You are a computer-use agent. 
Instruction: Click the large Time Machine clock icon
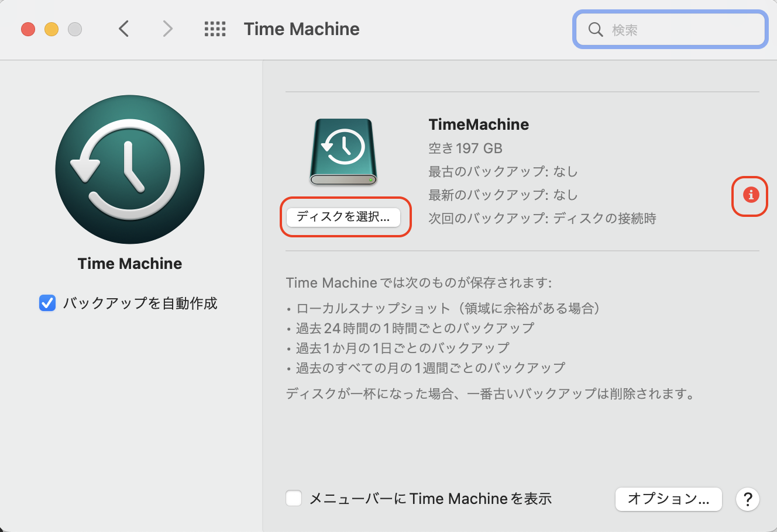click(x=130, y=170)
